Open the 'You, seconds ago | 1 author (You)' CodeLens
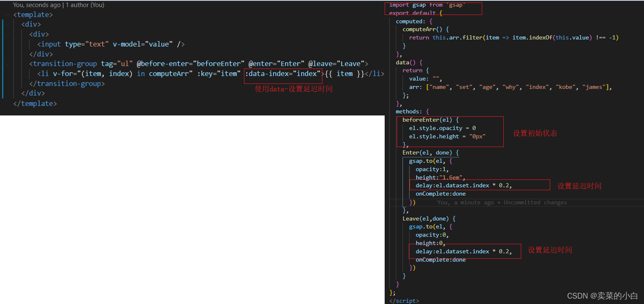The width and height of the screenshot is (644, 304). click(x=59, y=5)
